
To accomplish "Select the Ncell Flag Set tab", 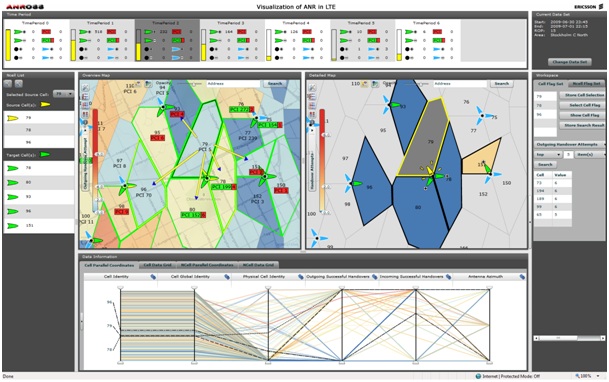I will pos(586,84).
